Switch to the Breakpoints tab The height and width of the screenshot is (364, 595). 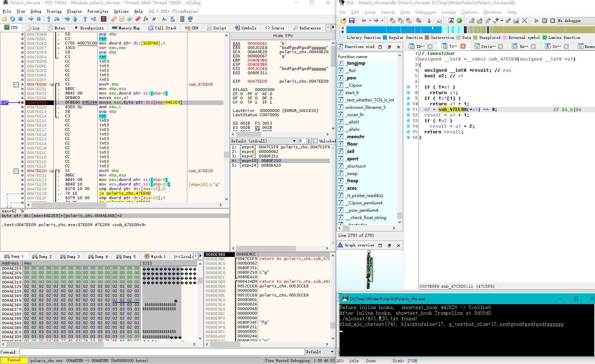pos(89,28)
